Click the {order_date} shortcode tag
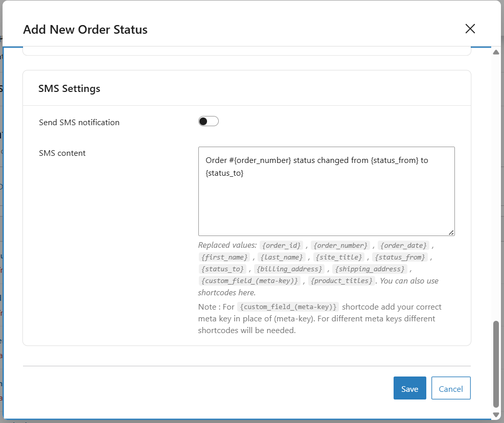The image size is (504, 423). click(x=403, y=245)
